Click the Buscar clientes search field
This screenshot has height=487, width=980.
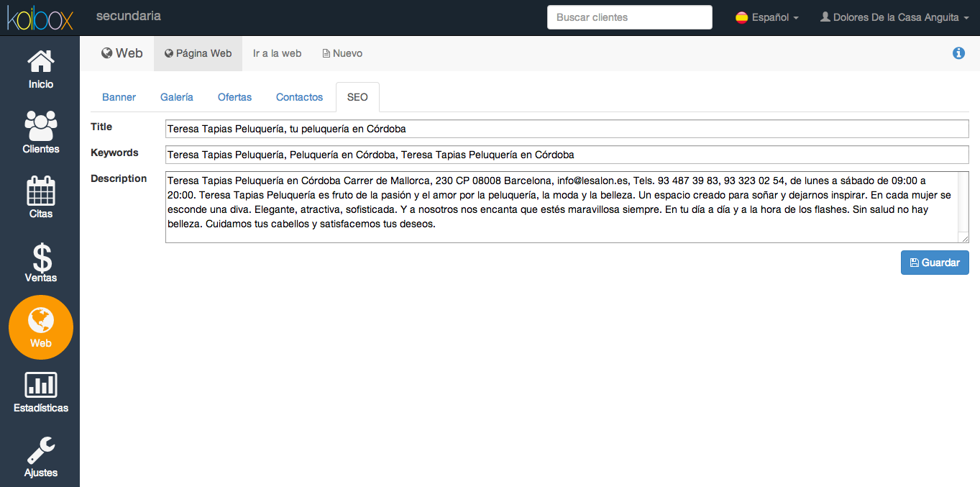[x=630, y=17]
